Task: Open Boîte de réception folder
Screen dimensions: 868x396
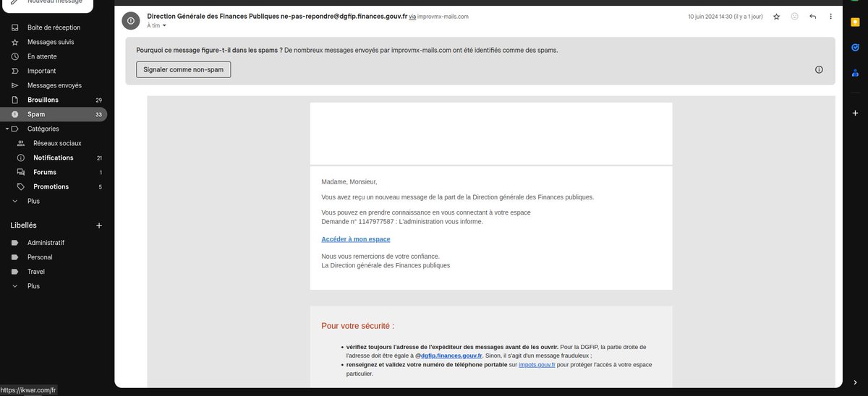Action: tap(54, 27)
